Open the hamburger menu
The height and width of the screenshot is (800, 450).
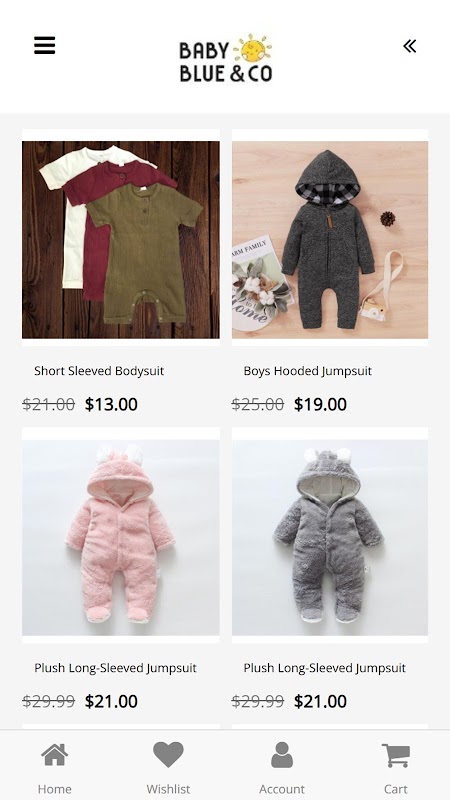[x=44, y=46]
